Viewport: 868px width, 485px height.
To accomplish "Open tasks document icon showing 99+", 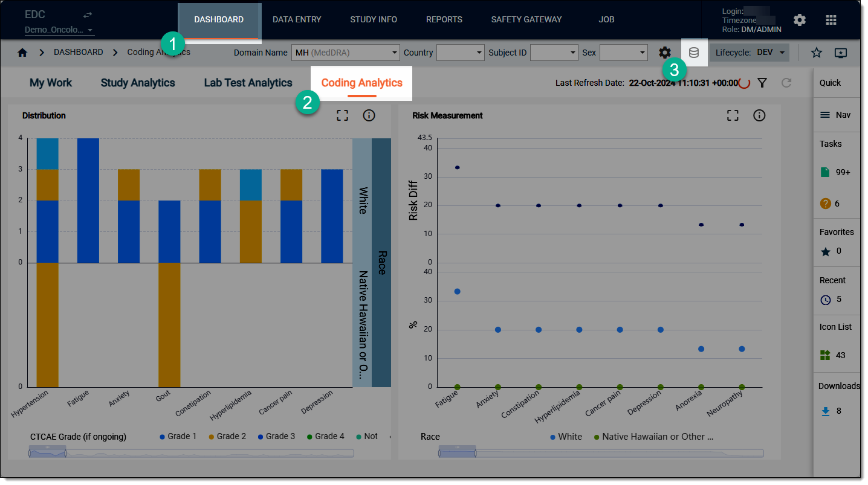I will pos(825,172).
